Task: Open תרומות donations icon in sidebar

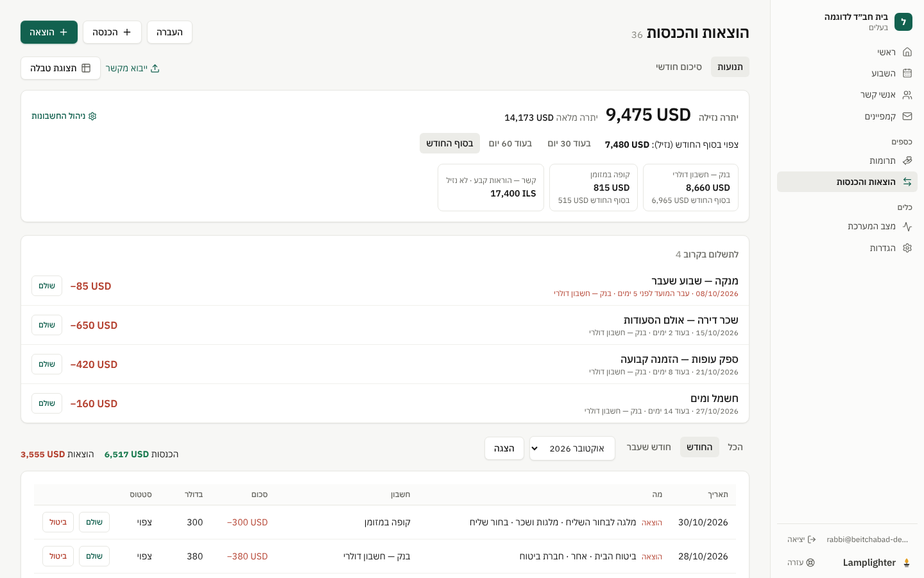Action: click(907, 161)
